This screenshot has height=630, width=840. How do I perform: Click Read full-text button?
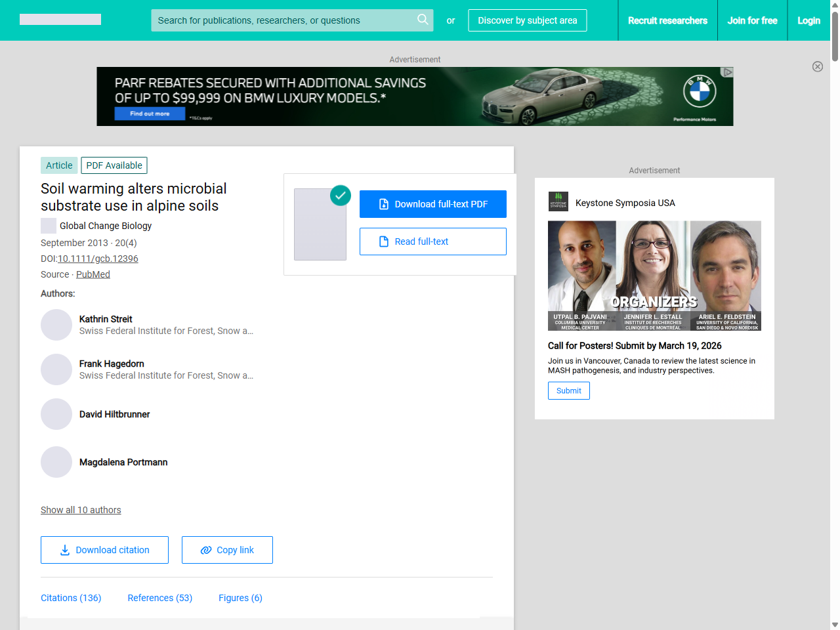click(433, 241)
